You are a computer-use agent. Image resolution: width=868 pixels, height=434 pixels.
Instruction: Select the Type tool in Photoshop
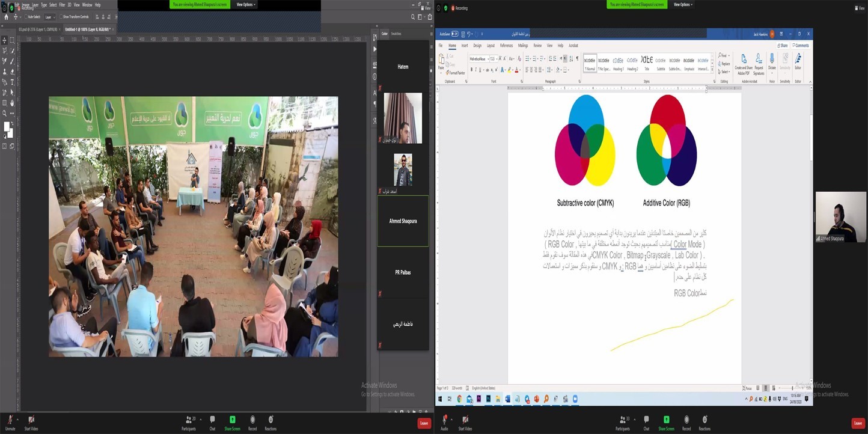[12, 82]
